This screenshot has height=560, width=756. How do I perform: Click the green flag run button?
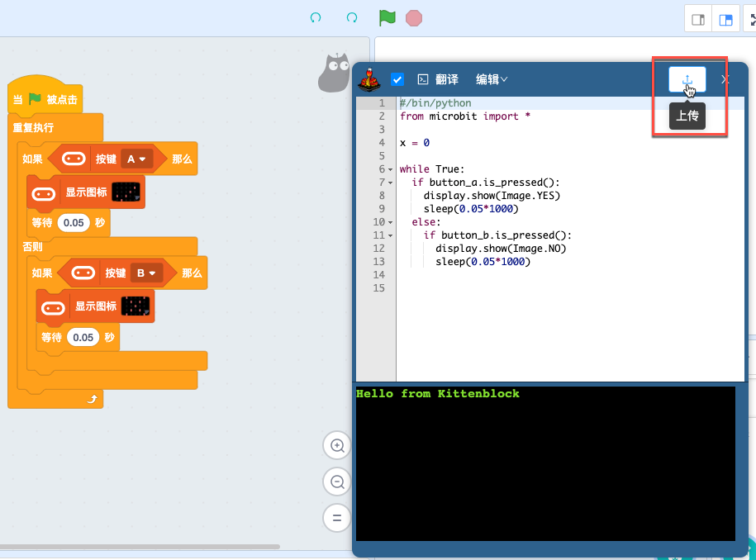(388, 18)
